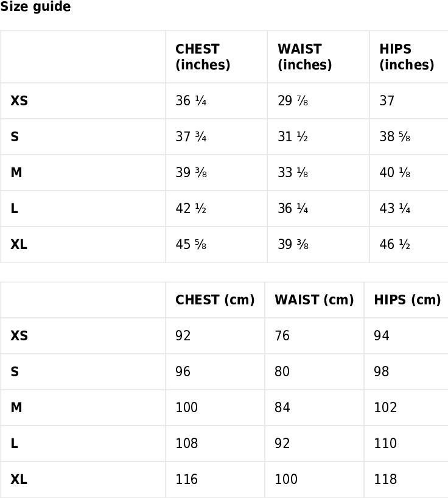Click the XS hips value 94
Viewport: 448px width, 498px height.
click(x=381, y=335)
